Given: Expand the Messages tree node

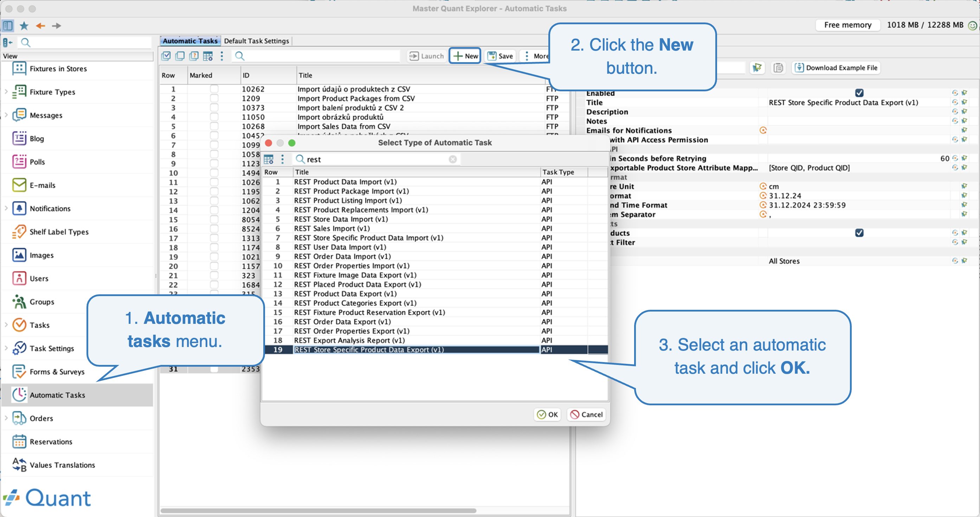Looking at the screenshot, I should click(x=6, y=115).
